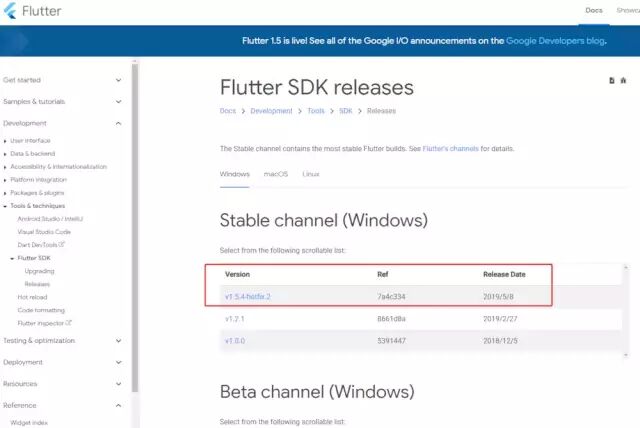Click the Flutter logo icon
640x428 pixels.
10,11
